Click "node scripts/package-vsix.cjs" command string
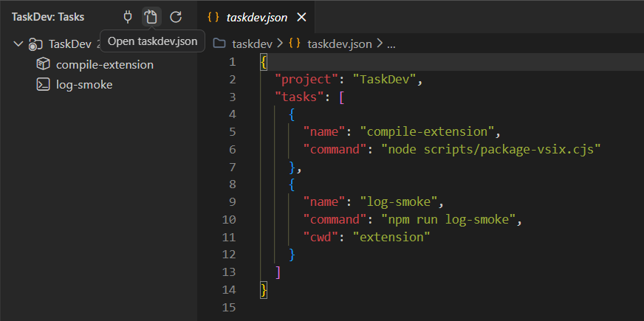The image size is (644, 321). point(491,149)
